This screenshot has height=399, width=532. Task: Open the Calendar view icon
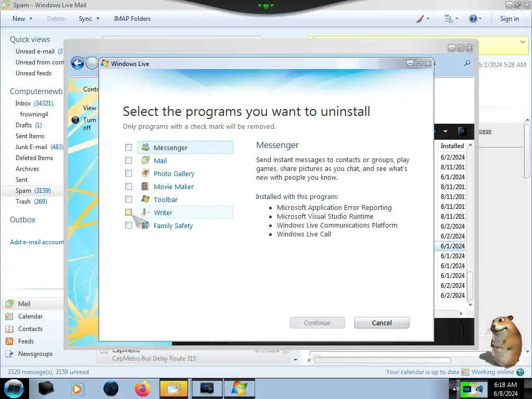pyautogui.click(x=9, y=316)
